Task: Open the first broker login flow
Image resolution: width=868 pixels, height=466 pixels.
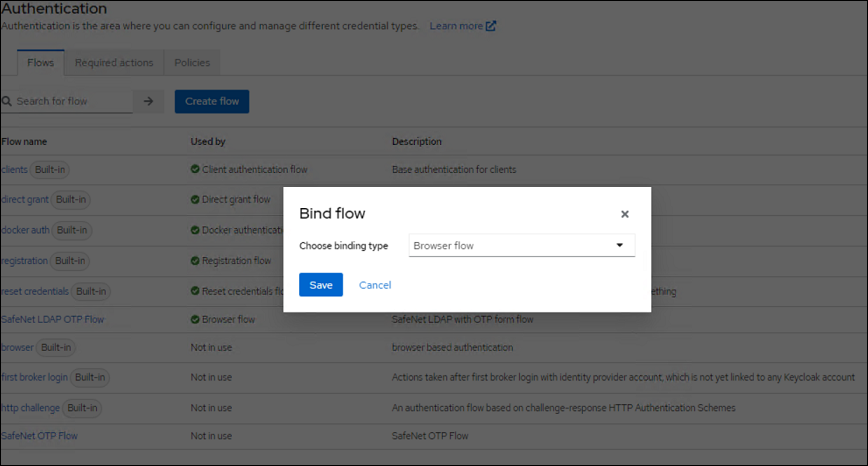Action: [x=34, y=378]
